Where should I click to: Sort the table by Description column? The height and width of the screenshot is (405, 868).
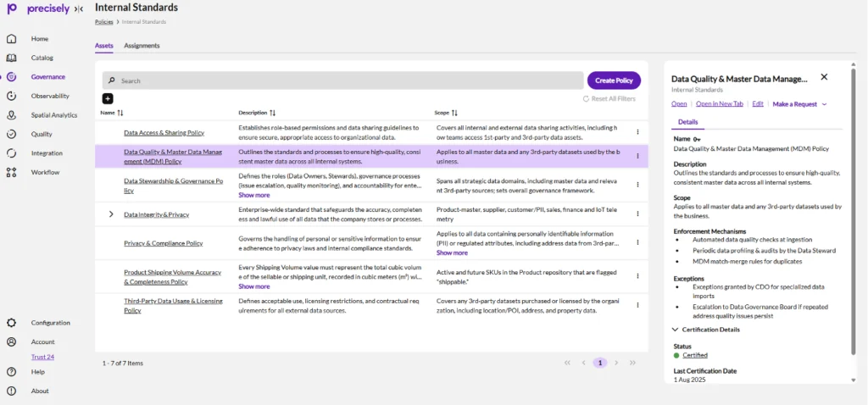click(x=273, y=113)
